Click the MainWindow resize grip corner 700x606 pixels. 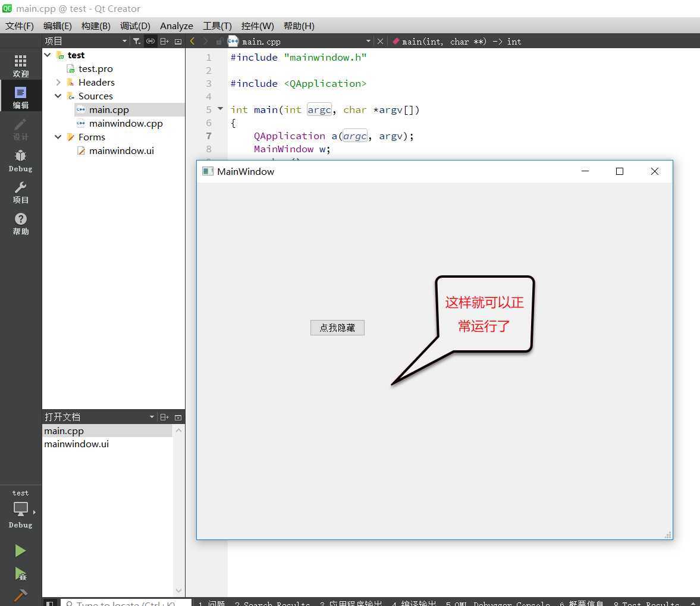pos(668,535)
